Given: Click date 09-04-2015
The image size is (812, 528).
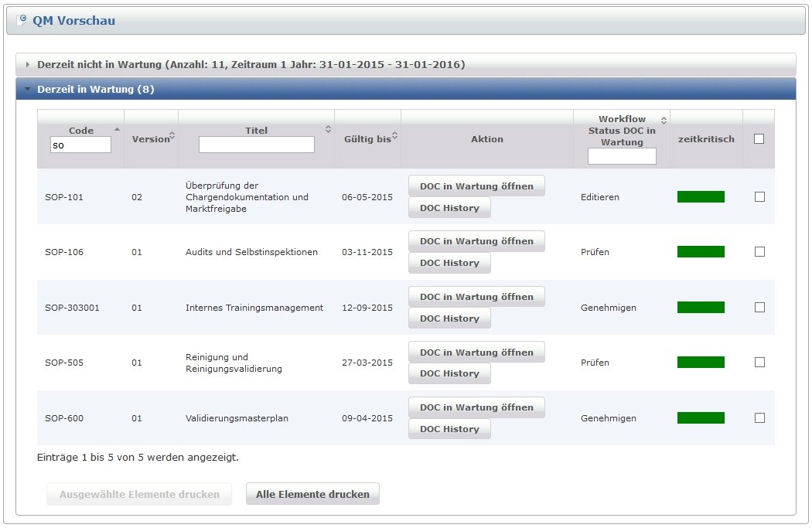Looking at the screenshot, I should 367,417.
